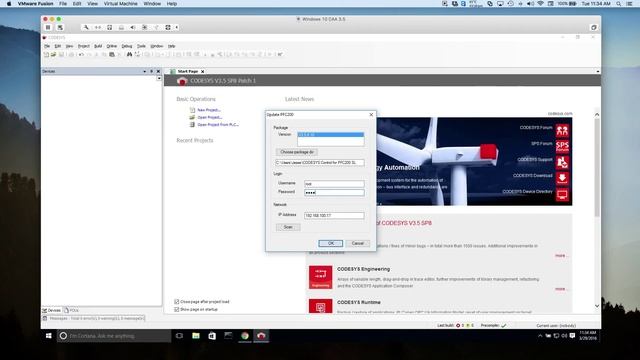The height and width of the screenshot is (360, 640).
Task: Click the Scan button in dialog
Action: coord(288,227)
